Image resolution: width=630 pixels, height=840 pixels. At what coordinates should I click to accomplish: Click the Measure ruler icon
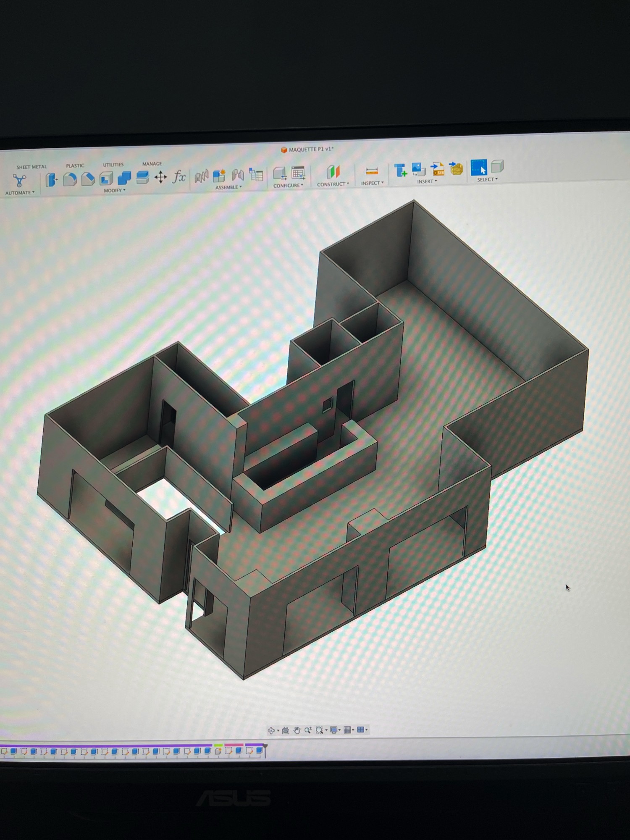tap(372, 171)
